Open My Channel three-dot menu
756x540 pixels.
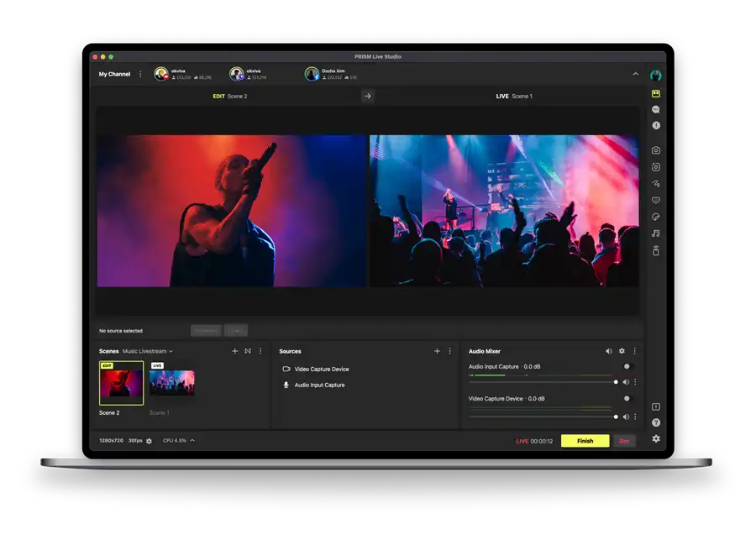coord(140,74)
